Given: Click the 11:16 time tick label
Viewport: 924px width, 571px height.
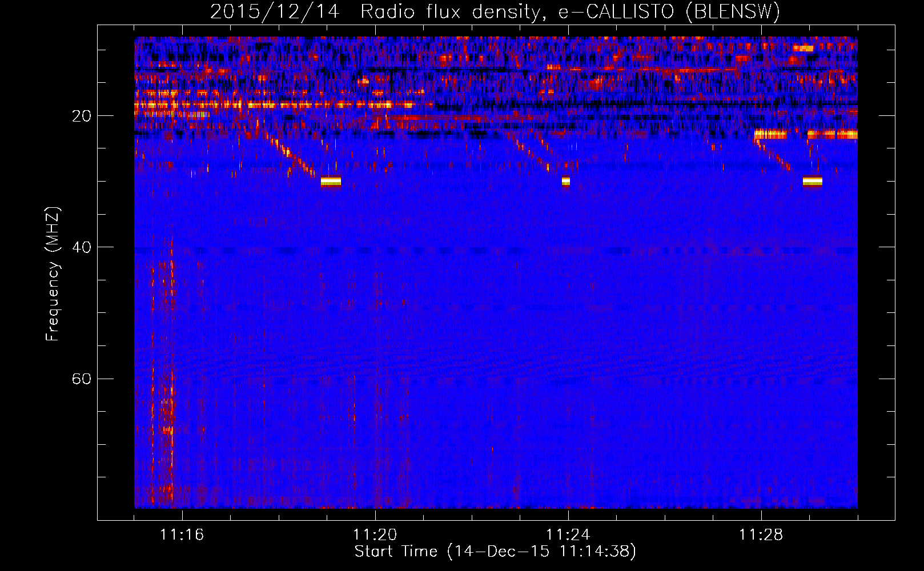Looking at the screenshot, I should pyautogui.click(x=182, y=535).
